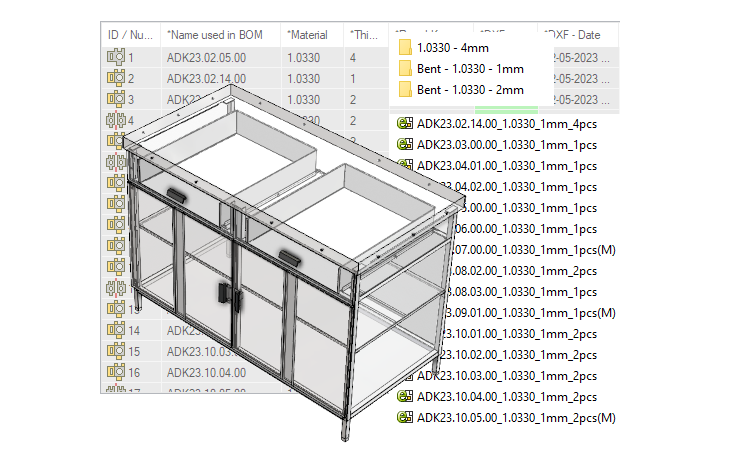
Task: Click the part icon in BOM row 3
Action: pos(116,99)
